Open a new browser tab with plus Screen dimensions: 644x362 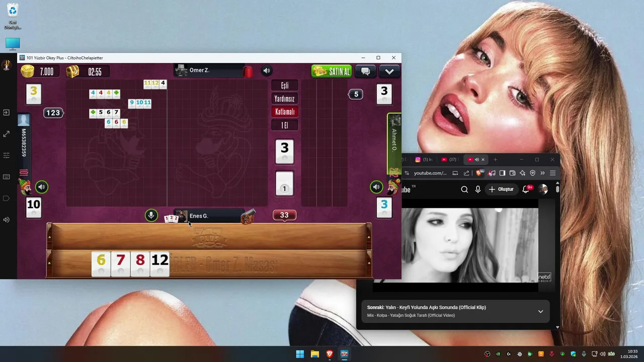pos(495,159)
